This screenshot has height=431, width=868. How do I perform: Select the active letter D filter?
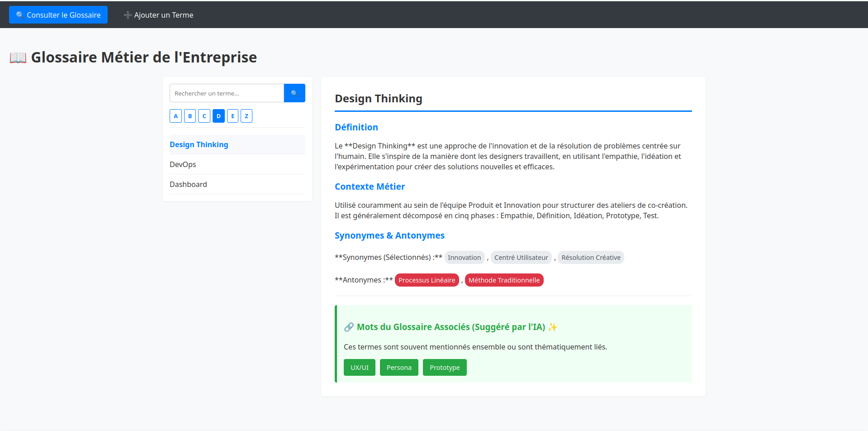(218, 116)
